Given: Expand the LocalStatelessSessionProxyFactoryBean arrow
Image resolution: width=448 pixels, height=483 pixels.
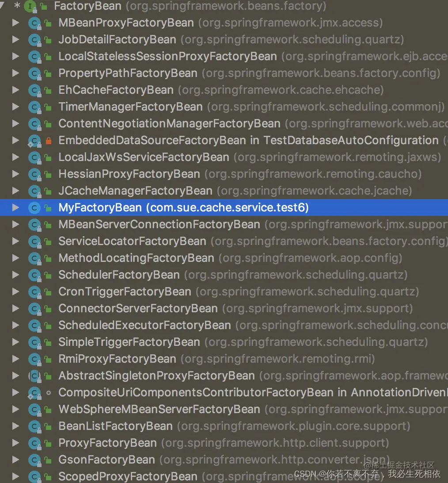Looking at the screenshot, I should [16, 56].
